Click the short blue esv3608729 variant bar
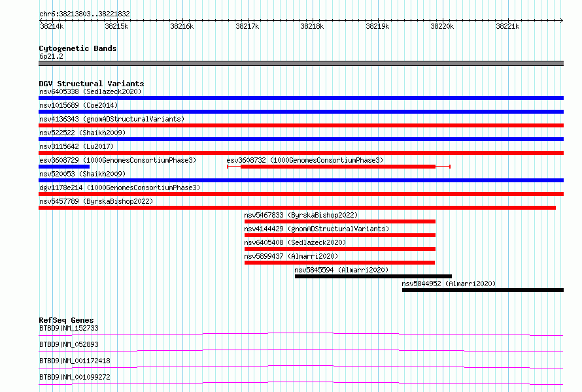Viewport: 582px width, 392px height. coord(64,167)
